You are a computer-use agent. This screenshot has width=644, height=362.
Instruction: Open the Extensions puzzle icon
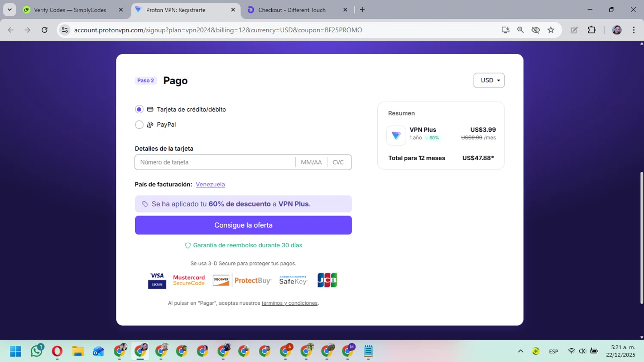pyautogui.click(x=592, y=30)
